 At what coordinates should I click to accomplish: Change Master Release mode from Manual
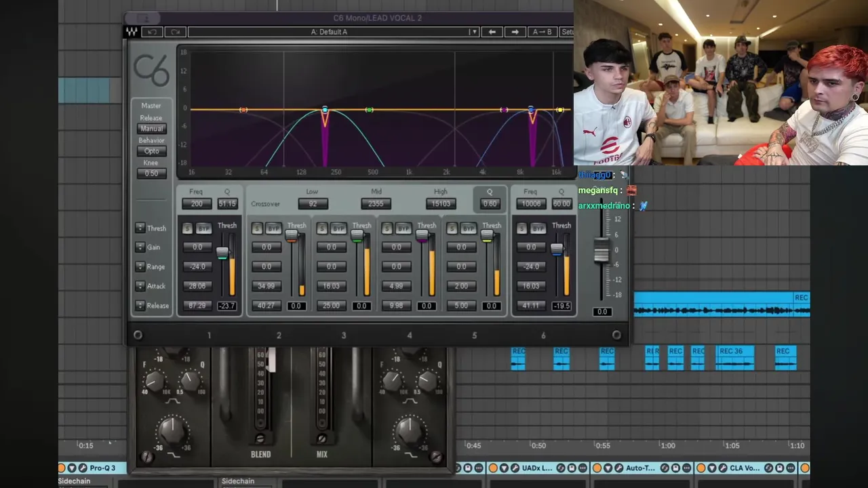click(151, 129)
